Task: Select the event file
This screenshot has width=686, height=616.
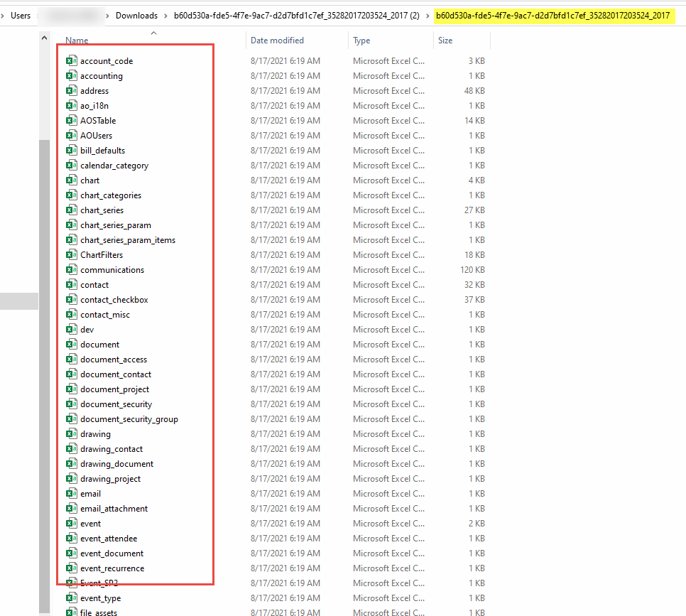Action: tap(91, 523)
